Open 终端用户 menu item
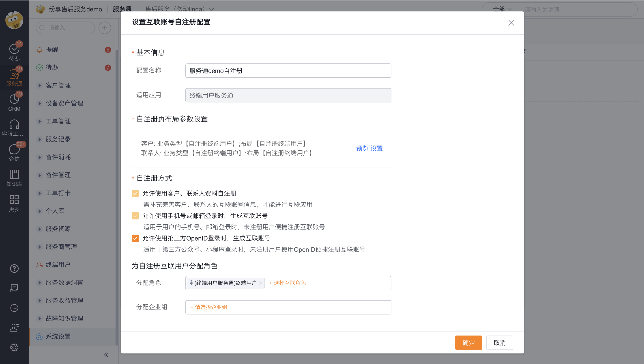644x364 pixels. pos(73,265)
